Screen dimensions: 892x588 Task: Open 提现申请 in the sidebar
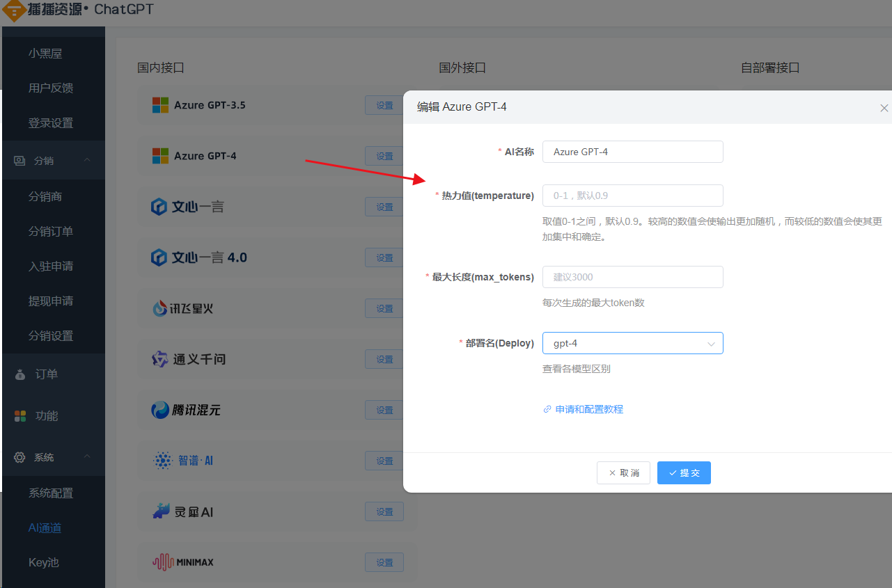51,301
